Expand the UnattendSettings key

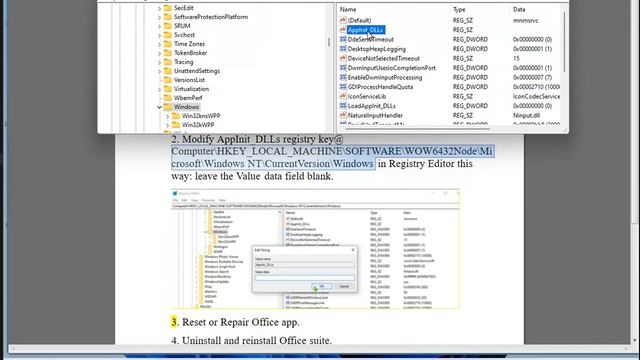[160, 71]
